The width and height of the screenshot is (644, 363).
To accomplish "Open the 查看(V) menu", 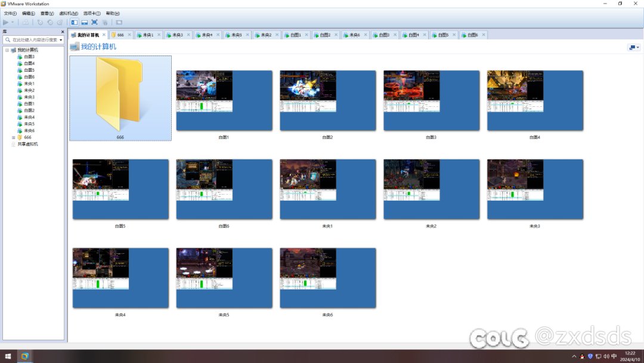I will 47,13.
